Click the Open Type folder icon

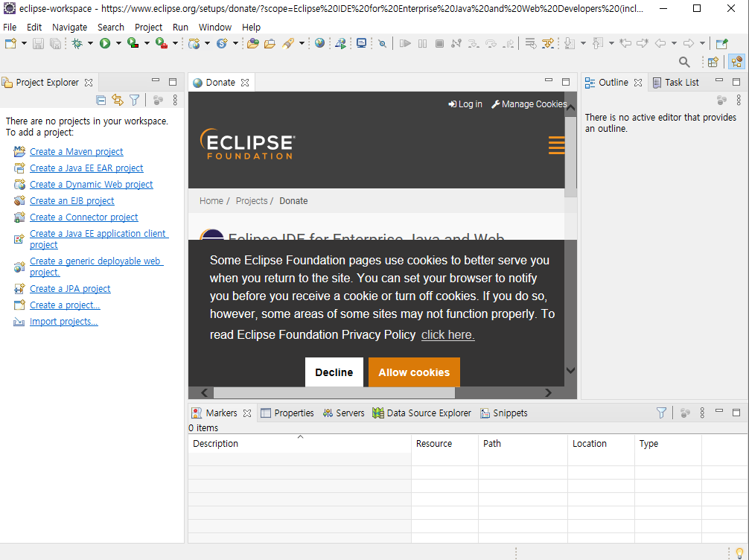[252, 43]
